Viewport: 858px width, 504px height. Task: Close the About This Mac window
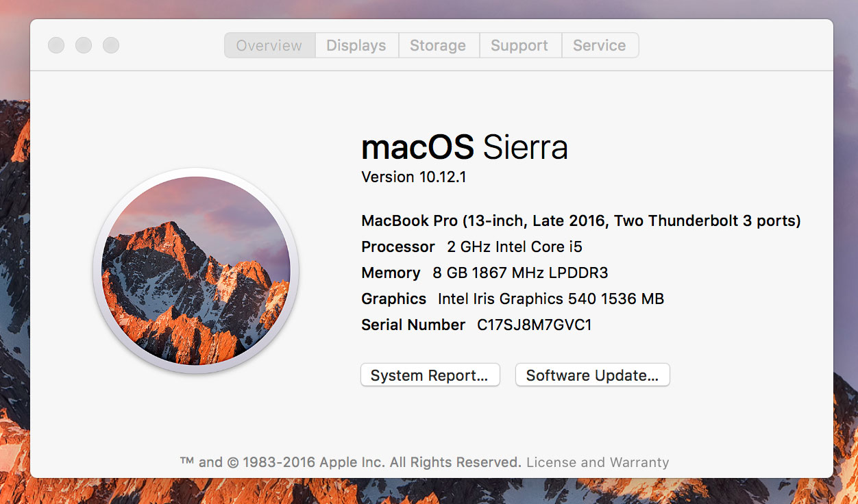56,45
